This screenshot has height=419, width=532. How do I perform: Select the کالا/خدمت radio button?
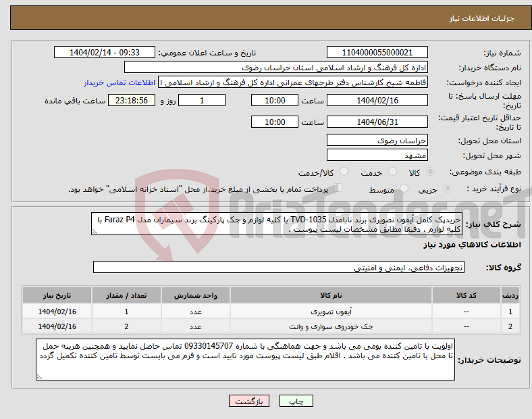[x=344, y=172]
